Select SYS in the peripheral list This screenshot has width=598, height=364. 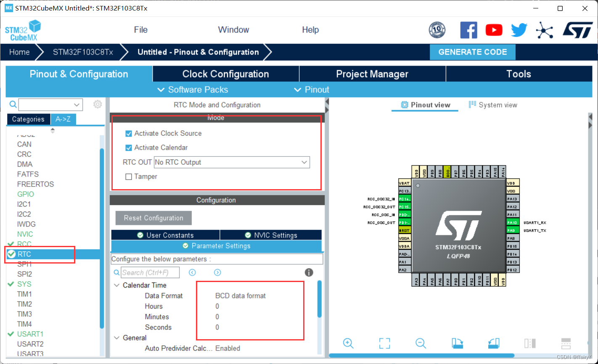(24, 284)
